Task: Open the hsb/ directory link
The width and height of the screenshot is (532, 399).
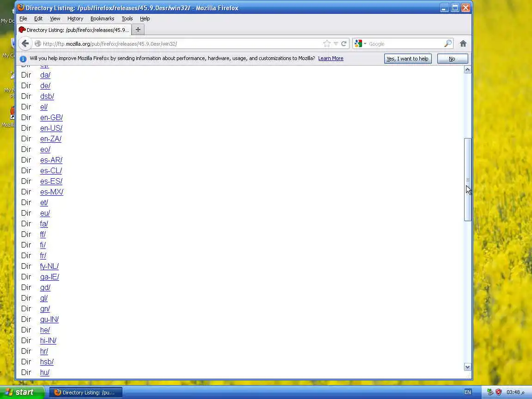Action: click(x=47, y=362)
